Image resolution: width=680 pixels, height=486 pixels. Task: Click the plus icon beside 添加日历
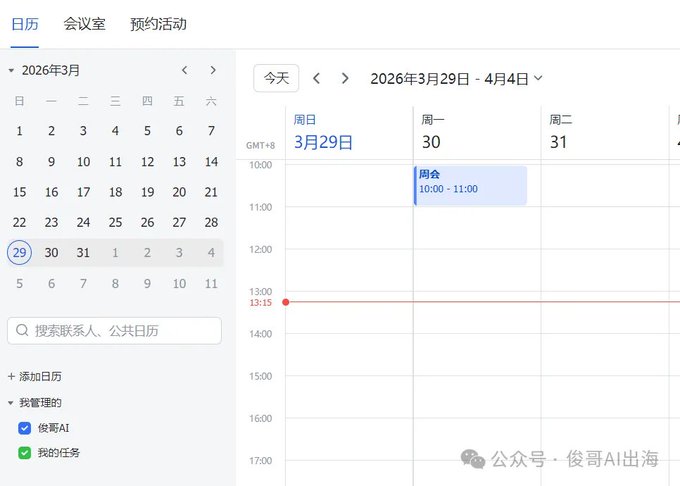(11, 376)
